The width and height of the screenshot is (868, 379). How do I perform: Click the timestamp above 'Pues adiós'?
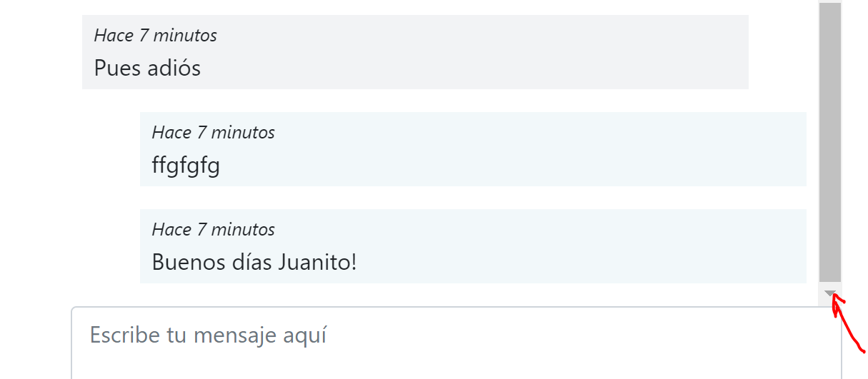pos(156,35)
